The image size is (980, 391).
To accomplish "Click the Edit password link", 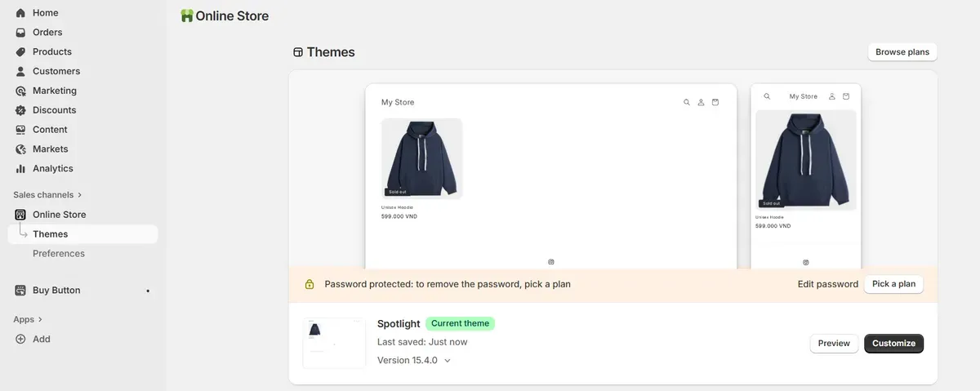I will [828, 284].
